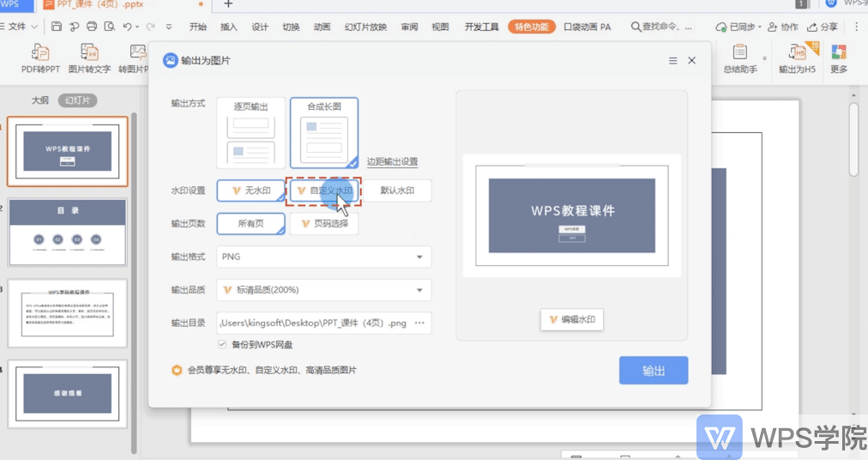Open the 动画 ribbon tab
This screenshot has height=460, width=868.
point(322,27)
